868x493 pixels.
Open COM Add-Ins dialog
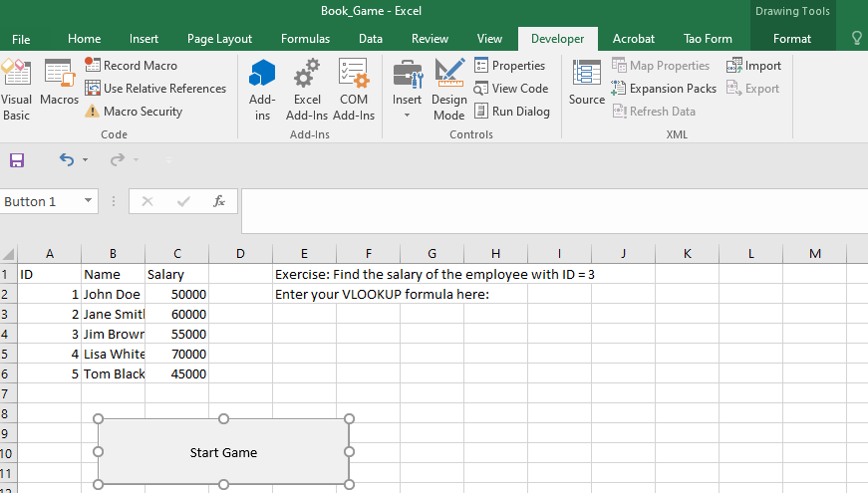tap(354, 90)
